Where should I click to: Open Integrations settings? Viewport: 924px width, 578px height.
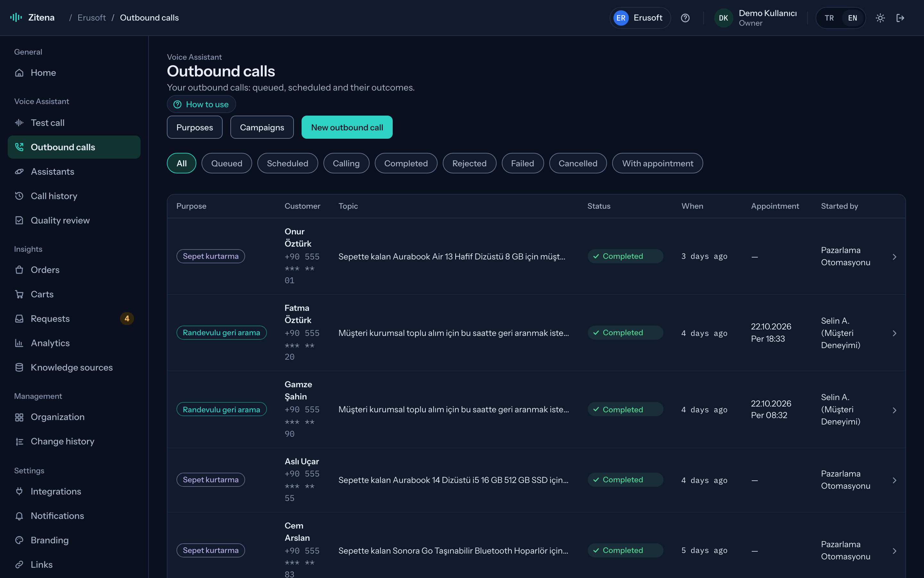pos(74,492)
